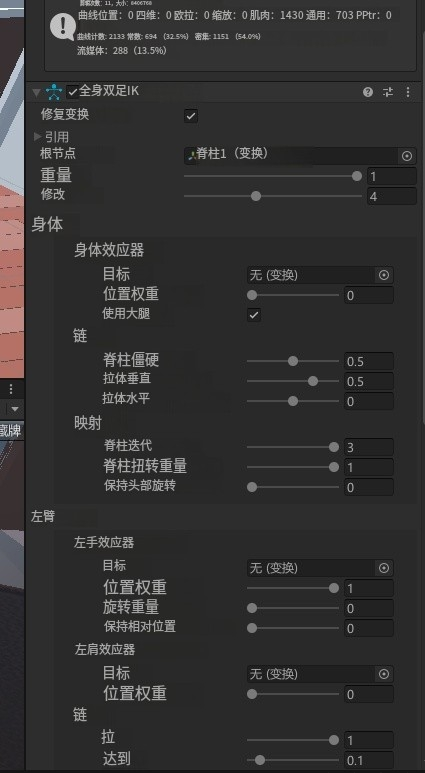Click the 左臂 section header
The height and width of the screenshot is (773, 425).
coord(43,517)
